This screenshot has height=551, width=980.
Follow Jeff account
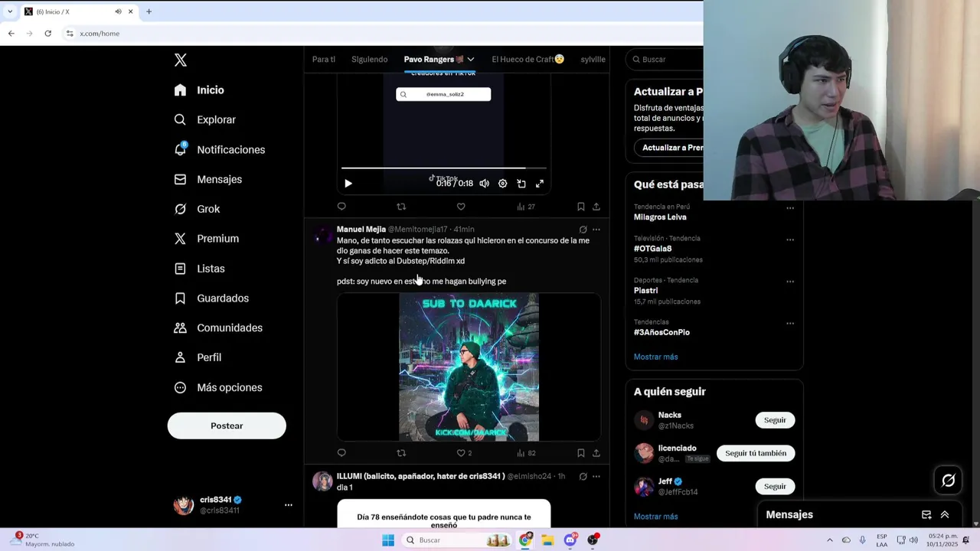pos(775,486)
